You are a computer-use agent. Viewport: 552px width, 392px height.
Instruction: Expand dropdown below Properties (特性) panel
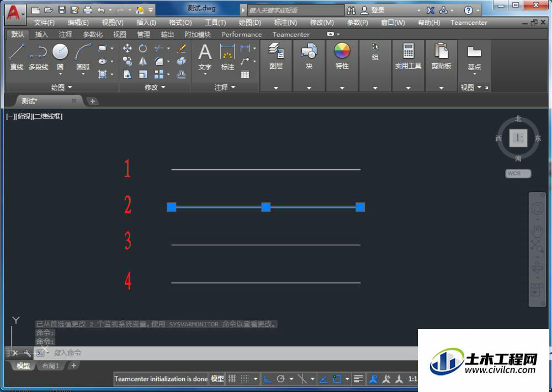(x=342, y=88)
